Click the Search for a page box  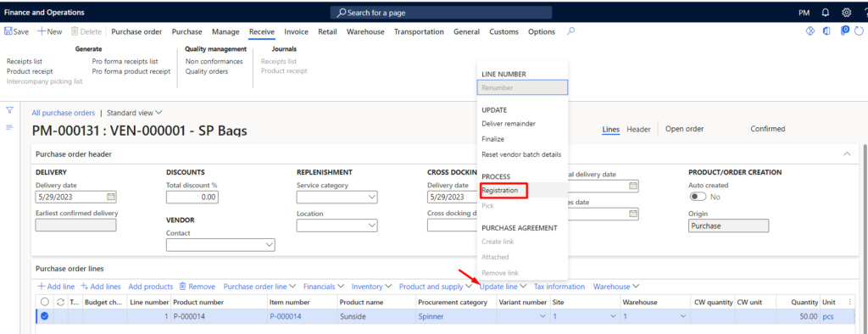pyautogui.click(x=441, y=12)
